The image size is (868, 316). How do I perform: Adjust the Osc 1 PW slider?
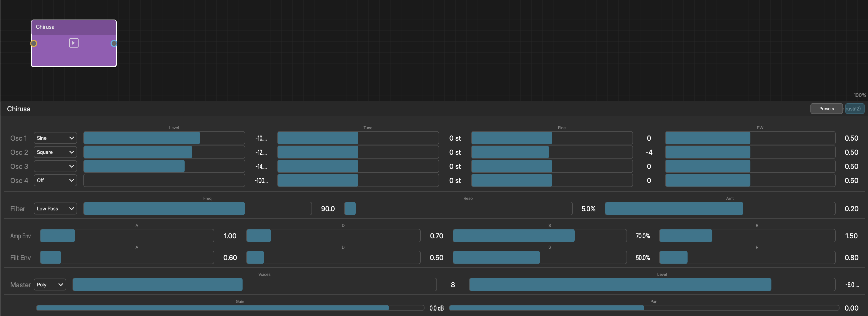pyautogui.click(x=750, y=138)
